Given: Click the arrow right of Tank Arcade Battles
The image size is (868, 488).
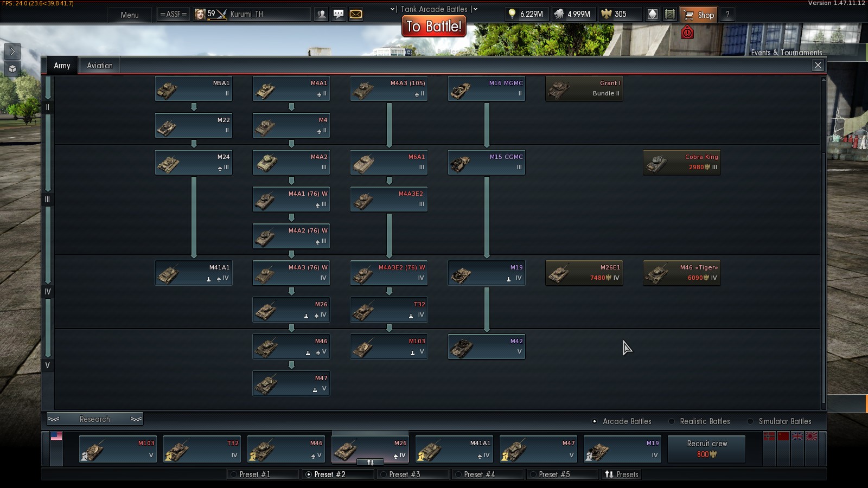Looking at the screenshot, I should click(475, 9).
